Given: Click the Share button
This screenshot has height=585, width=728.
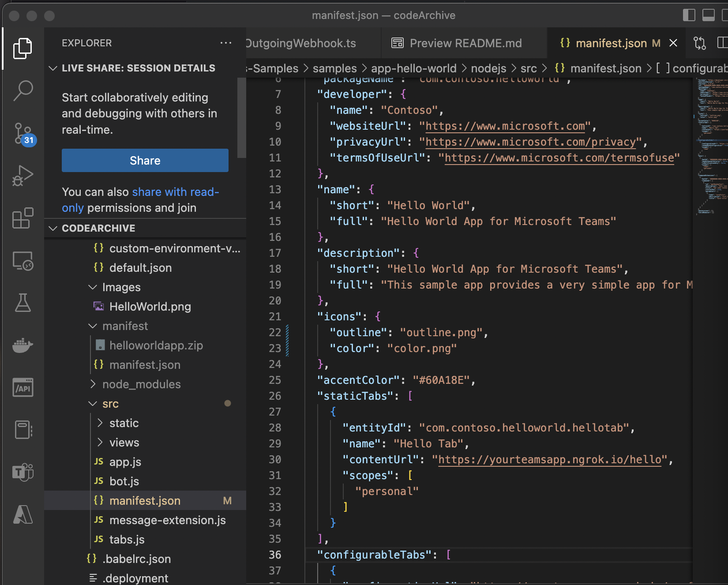Looking at the screenshot, I should click(145, 160).
